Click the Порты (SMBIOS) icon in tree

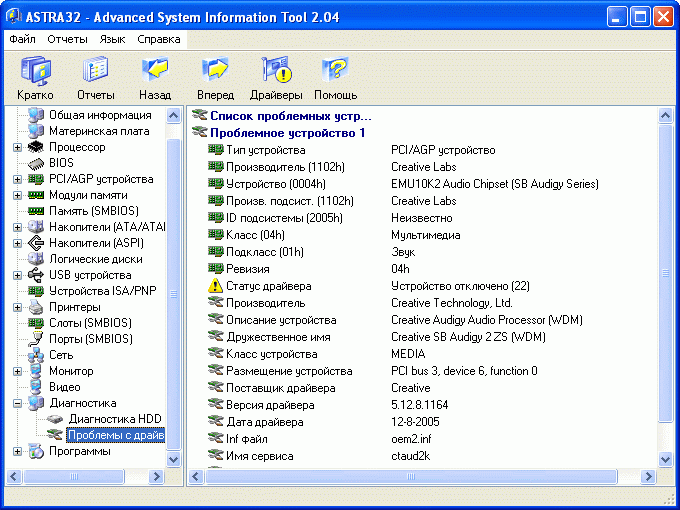(x=36, y=339)
